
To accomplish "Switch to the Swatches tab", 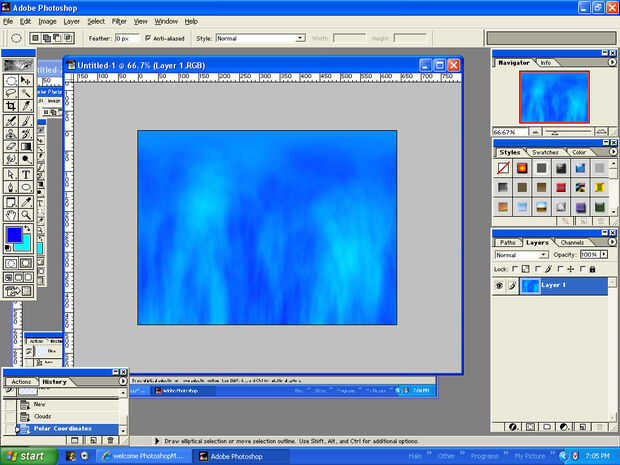I will [x=545, y=152].
